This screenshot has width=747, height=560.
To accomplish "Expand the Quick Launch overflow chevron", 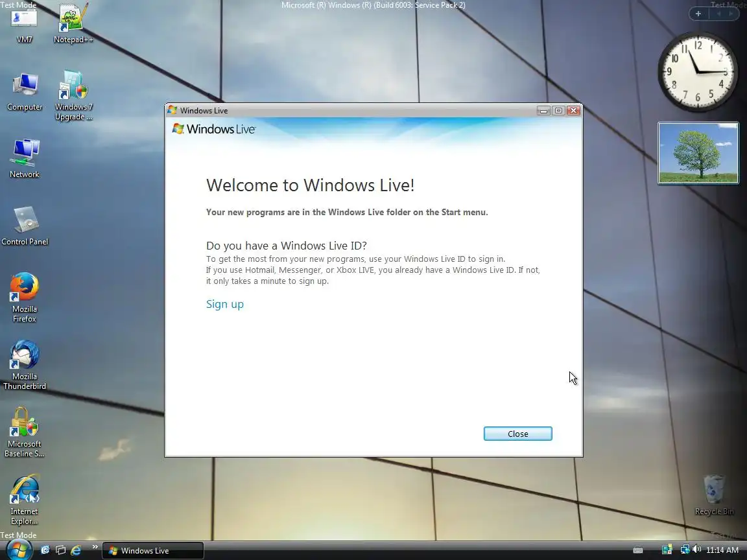I will [x=95, y=546].
